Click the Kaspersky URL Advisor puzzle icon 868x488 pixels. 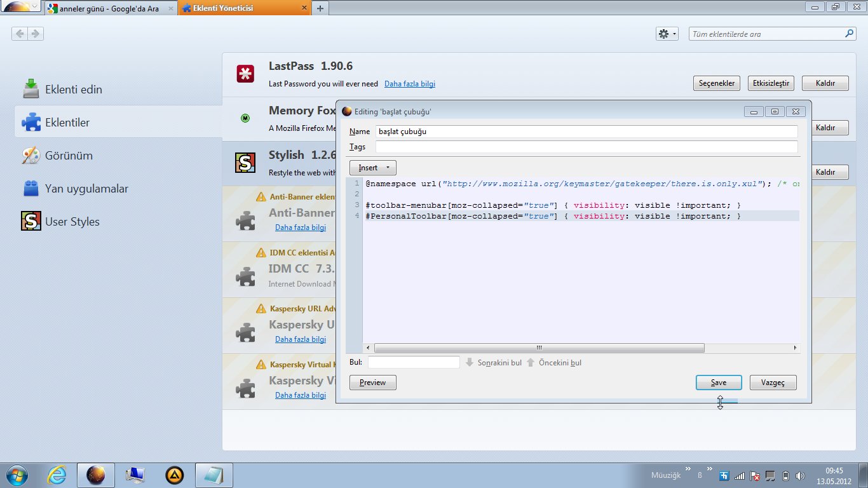245,332
